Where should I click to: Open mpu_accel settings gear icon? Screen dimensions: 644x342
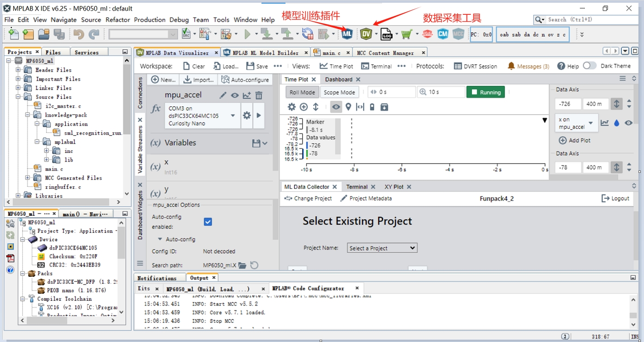tap(247, 116)
